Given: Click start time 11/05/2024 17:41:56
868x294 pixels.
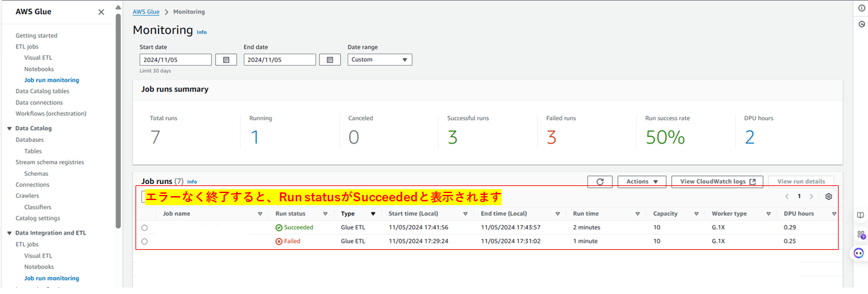Looking at the screenshot, I should click(x=419, y=228).
